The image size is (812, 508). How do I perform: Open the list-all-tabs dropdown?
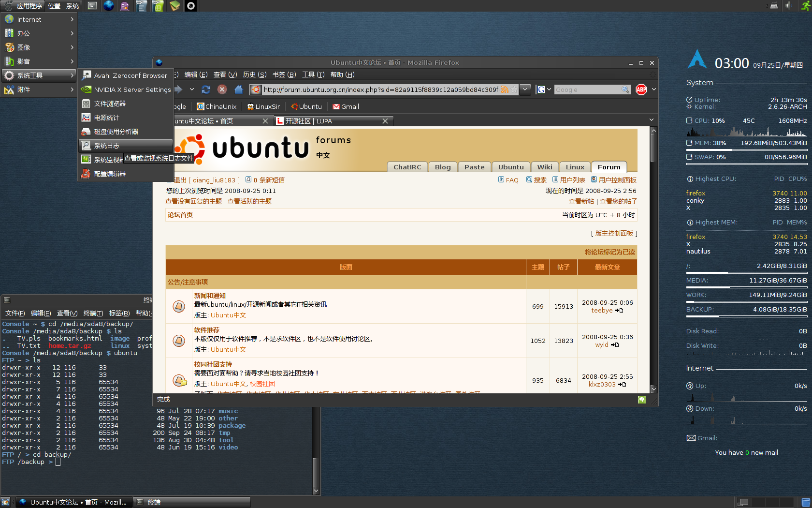pyautogui.click(x=652, y=120)
